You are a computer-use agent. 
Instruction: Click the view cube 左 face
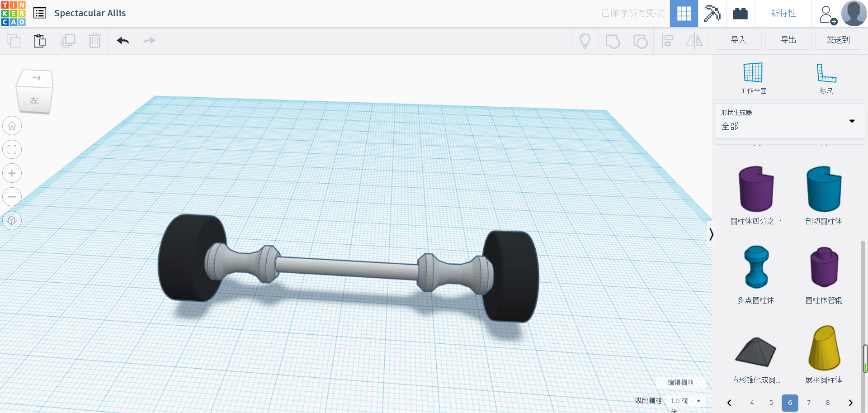pos(34,100)
